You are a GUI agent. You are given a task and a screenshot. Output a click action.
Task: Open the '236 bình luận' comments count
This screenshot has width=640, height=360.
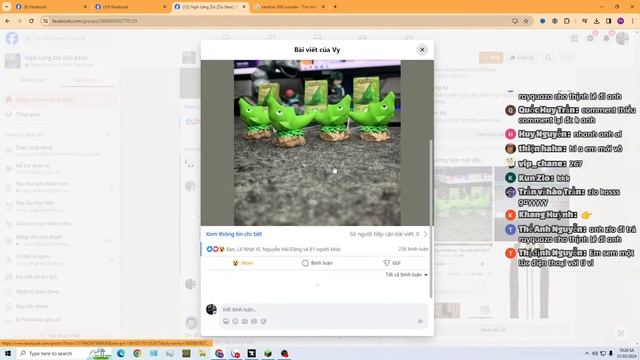(x=413, y=249)
